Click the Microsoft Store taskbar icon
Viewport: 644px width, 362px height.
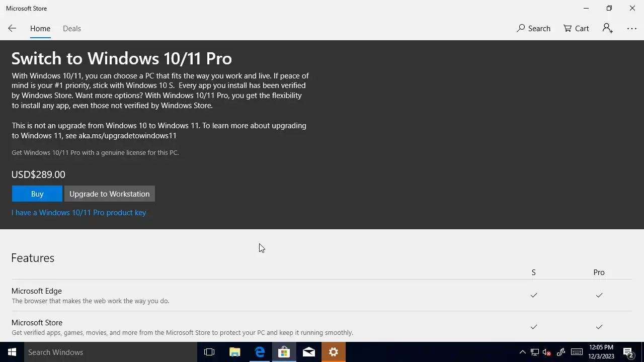click(x=284, y=352)
